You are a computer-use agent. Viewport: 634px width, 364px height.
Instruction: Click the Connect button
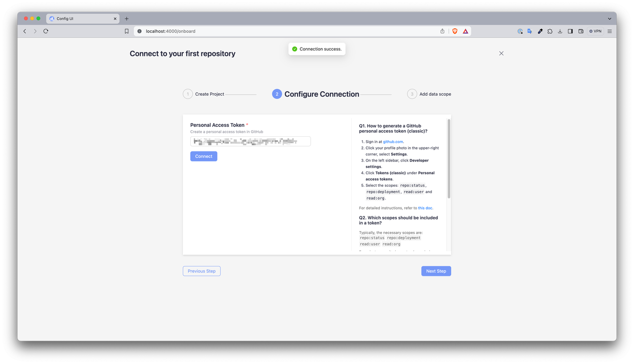[x=204, y=156]
